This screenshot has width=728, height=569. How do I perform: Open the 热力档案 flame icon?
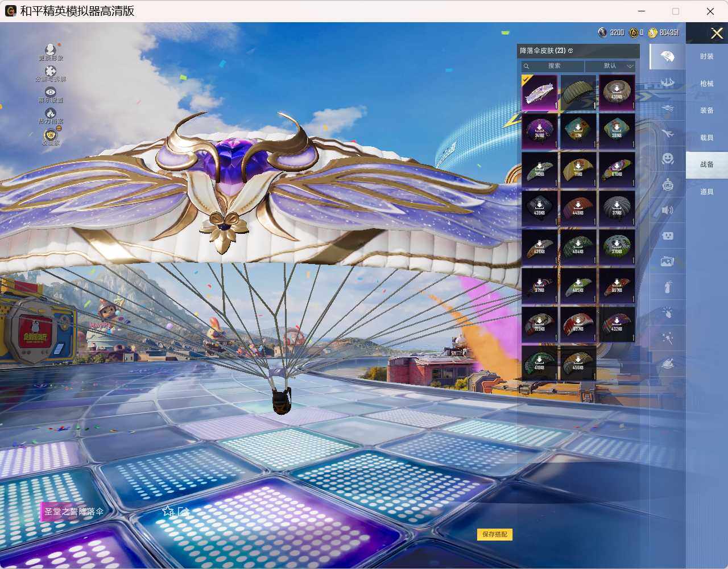click(x=51, y=113)
